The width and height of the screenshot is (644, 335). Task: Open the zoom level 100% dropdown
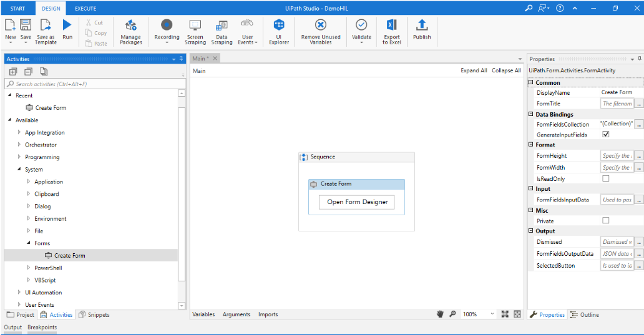tap(492, 314)
